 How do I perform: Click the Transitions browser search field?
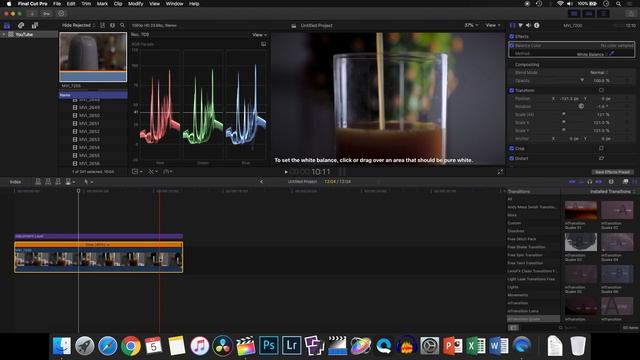tap(588, 327)
